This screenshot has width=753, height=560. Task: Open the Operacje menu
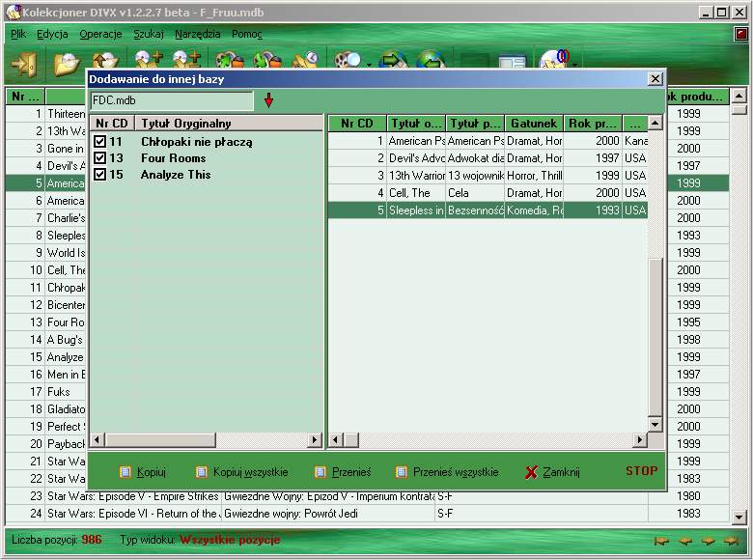(x=100, y=34)
